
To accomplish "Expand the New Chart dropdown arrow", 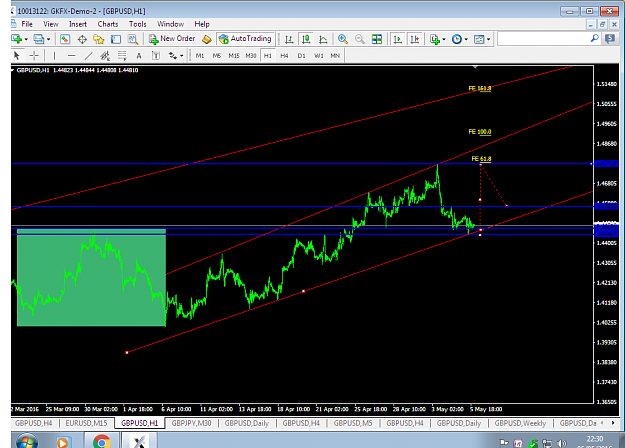I will tap(26, 39).
